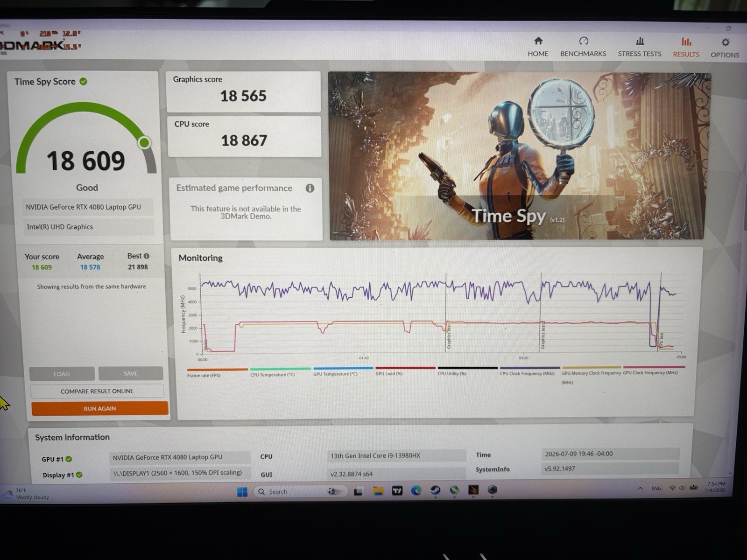Image resolution: width=747 pixels, height=560 pixels.
Task: Open the TV app icon in taskbar
Action: (x=397, y=491)
